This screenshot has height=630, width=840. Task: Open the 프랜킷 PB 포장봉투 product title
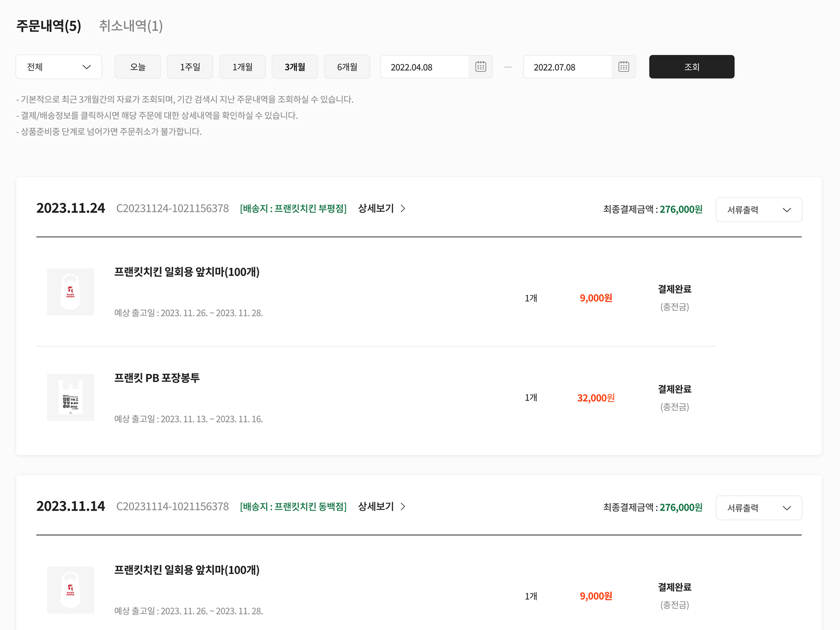[x=157, y=378]
